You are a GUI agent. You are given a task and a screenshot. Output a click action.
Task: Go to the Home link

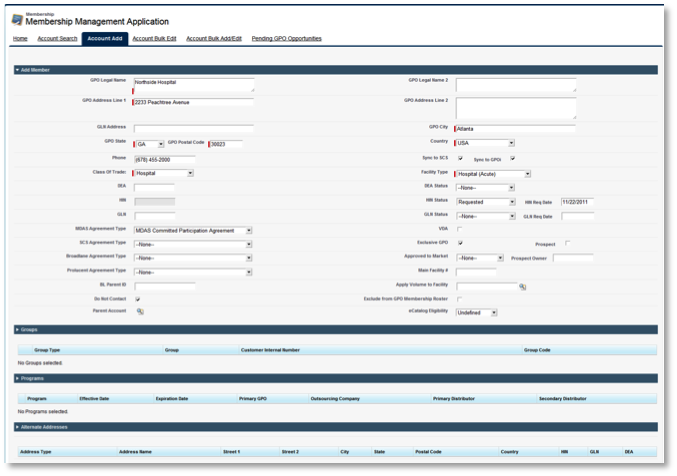coord(19,38)
